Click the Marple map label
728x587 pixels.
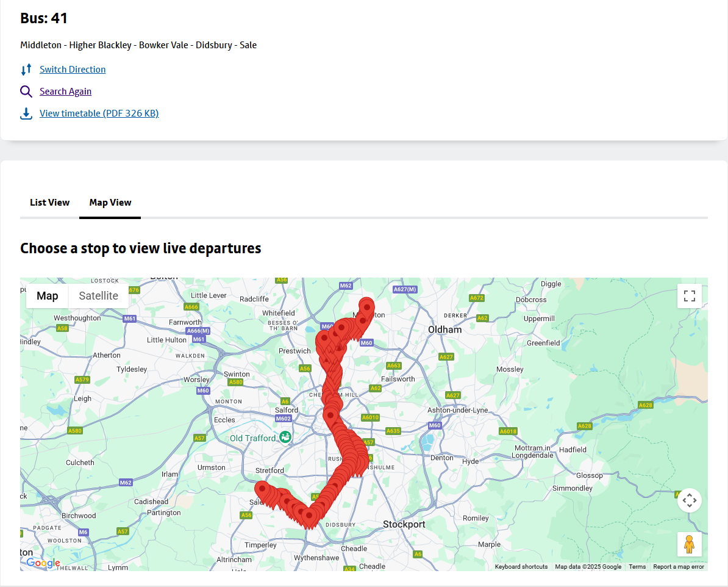point(490,544)
